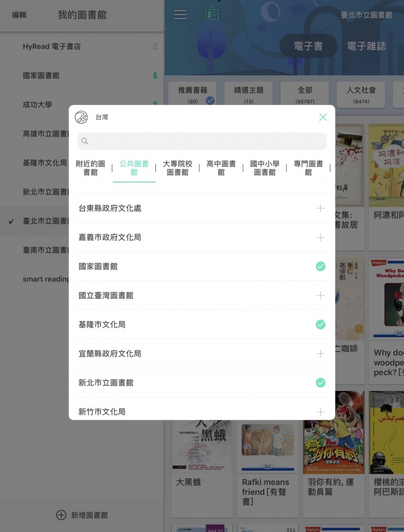Tap HyRead 電子書店 account status icon
The height and width of the screenshot is (532, 404).
pos(155,47)
